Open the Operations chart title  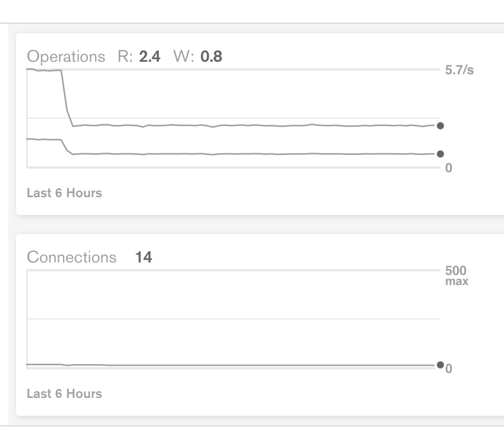tap(66, 56)
